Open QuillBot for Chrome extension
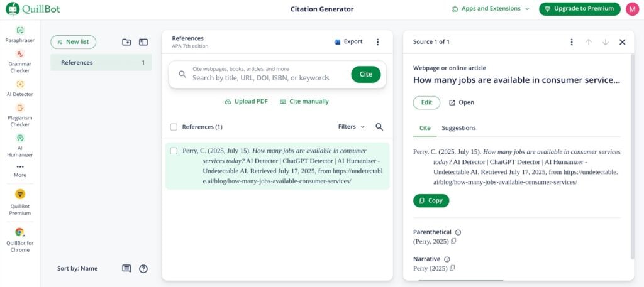Image resolution: width=644 pixels, height=287 pixels. click(19, 241)
